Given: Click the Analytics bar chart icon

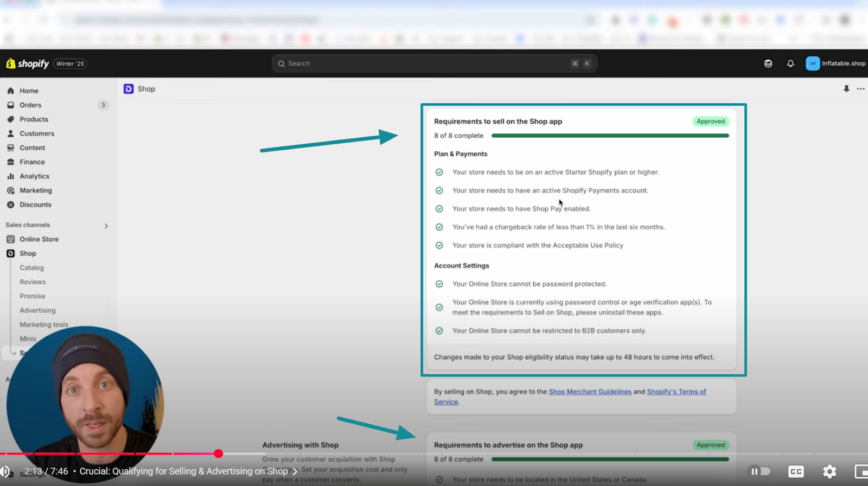Looking at the screenshot, I should (x=10, y=176).
